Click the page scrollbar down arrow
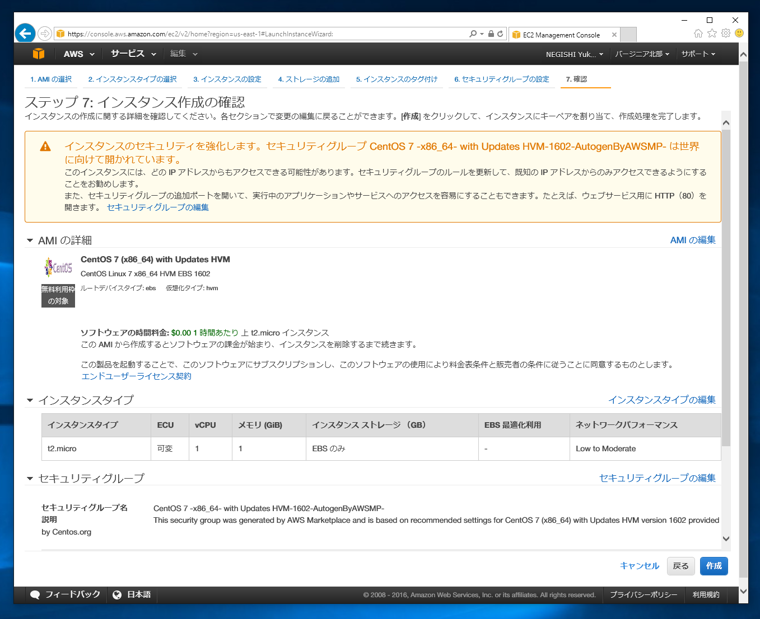760x619 pixels. [x=744, y=592]
